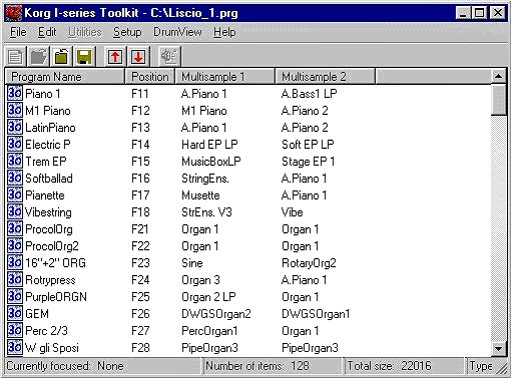Click the program icon beside Pianette
511x379 pixels.
tap(15, 195)
